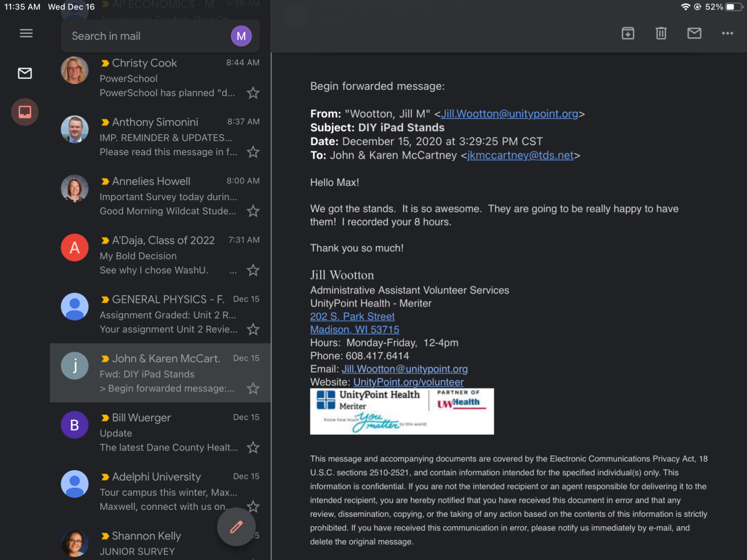Open the Jill.Wootton@unitypoint.org sender link
The width and height of the screenshot is (747, 560).
point(509,114)
